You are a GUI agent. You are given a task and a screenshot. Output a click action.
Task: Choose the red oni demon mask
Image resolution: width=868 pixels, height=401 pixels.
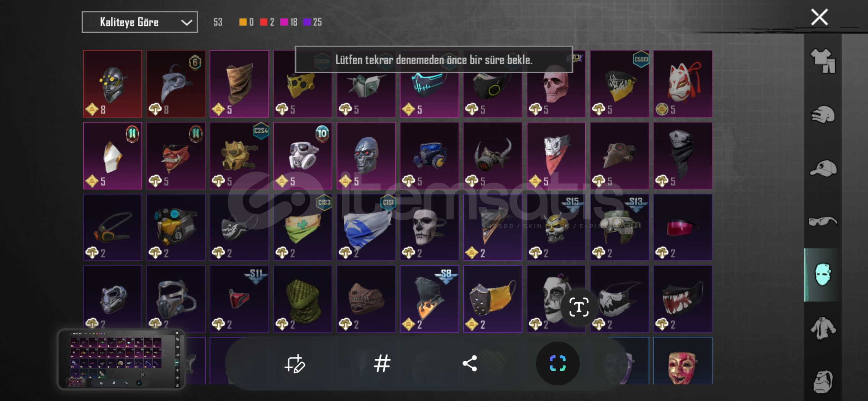[x=176, y=156]
